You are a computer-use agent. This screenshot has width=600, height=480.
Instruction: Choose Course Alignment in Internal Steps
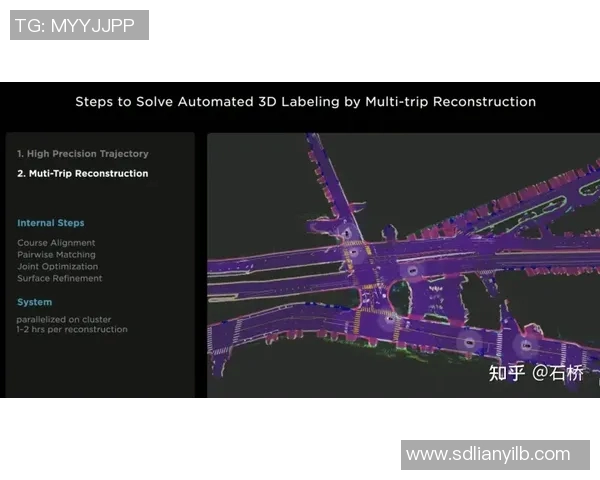coord(57,243)
